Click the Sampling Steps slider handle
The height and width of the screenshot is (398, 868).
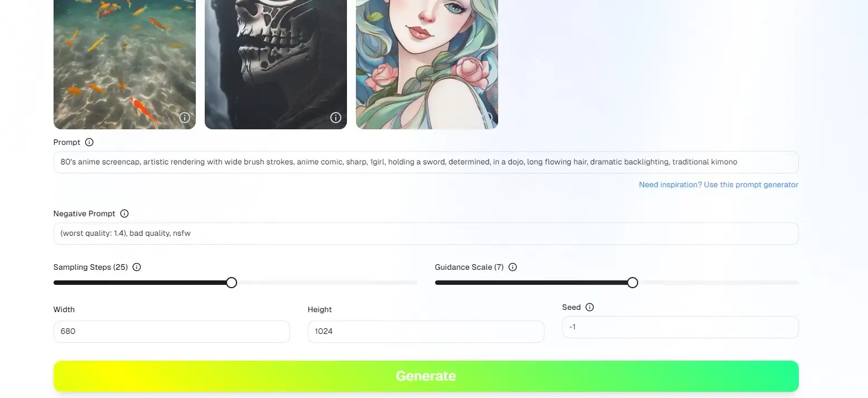(232, 283)
